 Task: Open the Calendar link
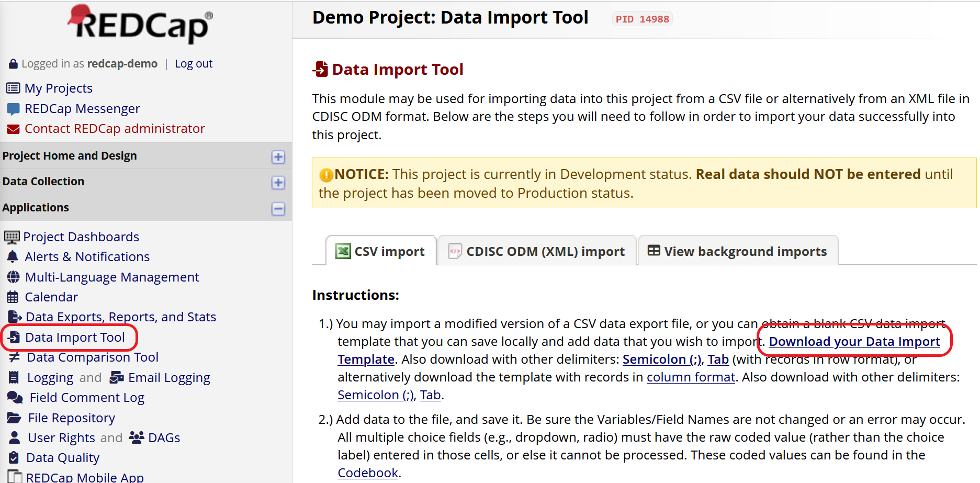click(x=51, y=297)
